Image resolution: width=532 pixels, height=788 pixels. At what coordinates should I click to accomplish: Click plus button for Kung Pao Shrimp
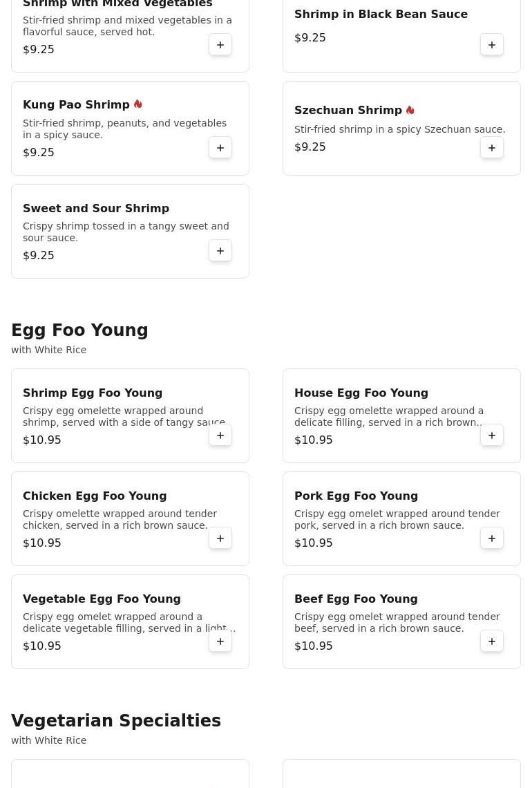coord(220,148)
